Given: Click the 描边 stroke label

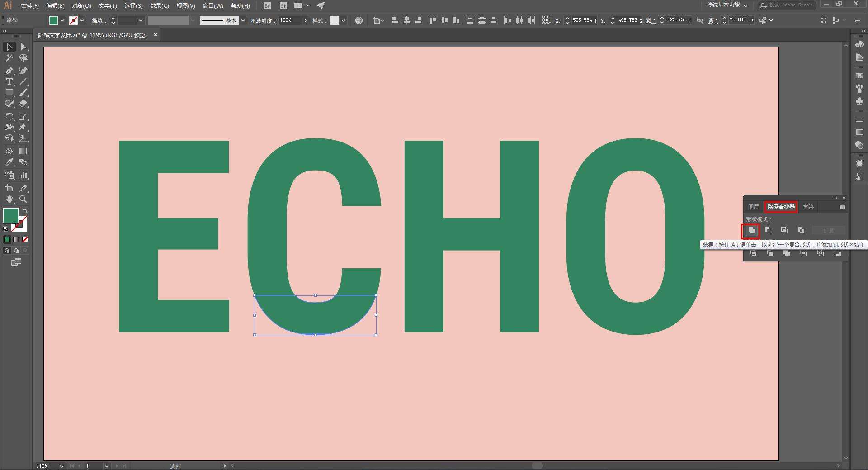Looking at the screenshot, I should pyautogui.click(x=98, y=21).
